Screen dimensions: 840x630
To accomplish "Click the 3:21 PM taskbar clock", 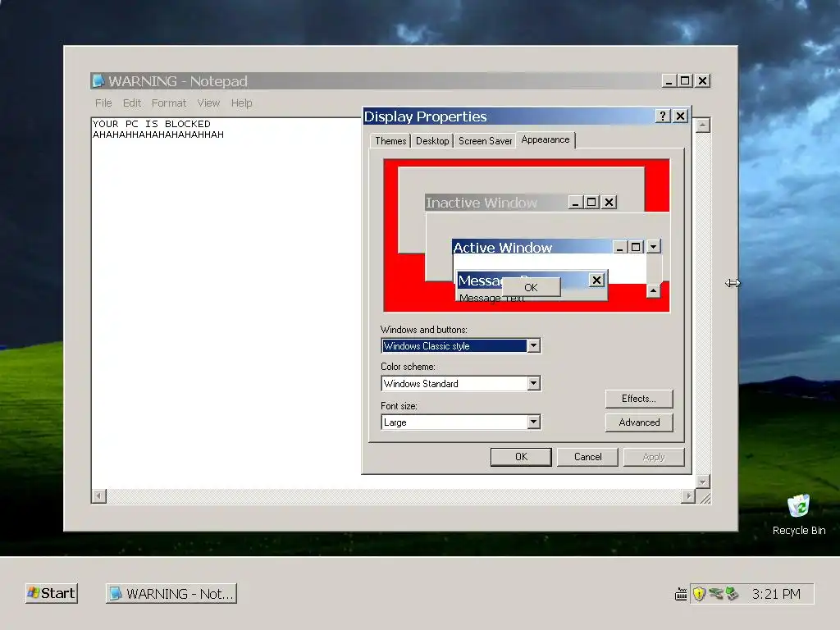I will [x=776, y=594].
